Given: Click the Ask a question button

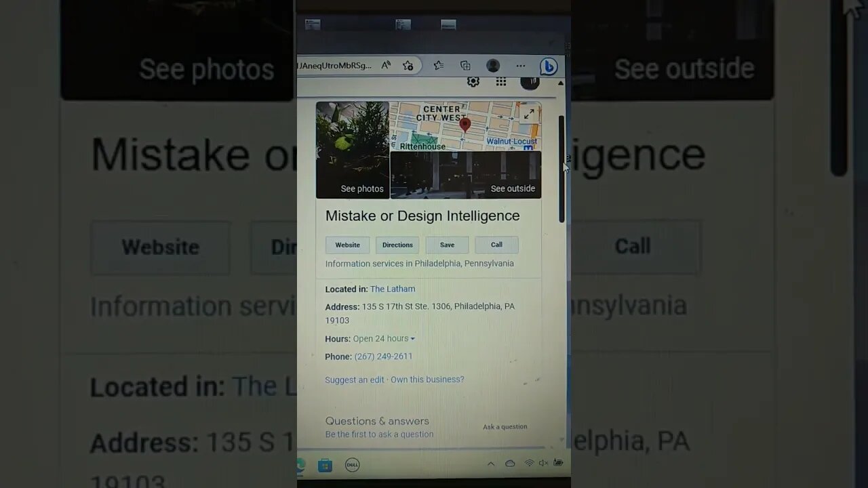Looking at the screenshot, I should (x=505, y=426).
